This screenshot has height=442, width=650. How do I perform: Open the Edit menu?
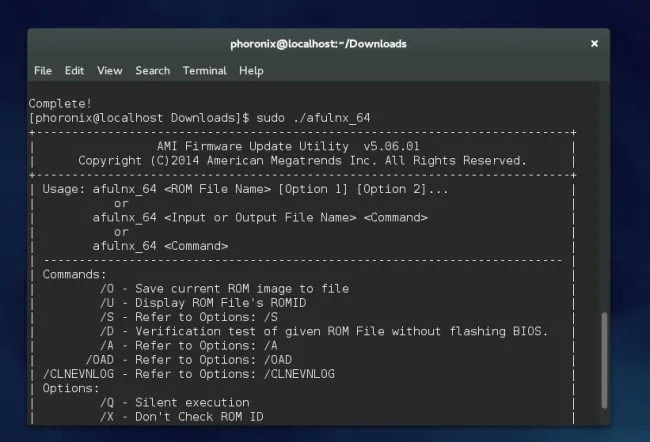74,71
